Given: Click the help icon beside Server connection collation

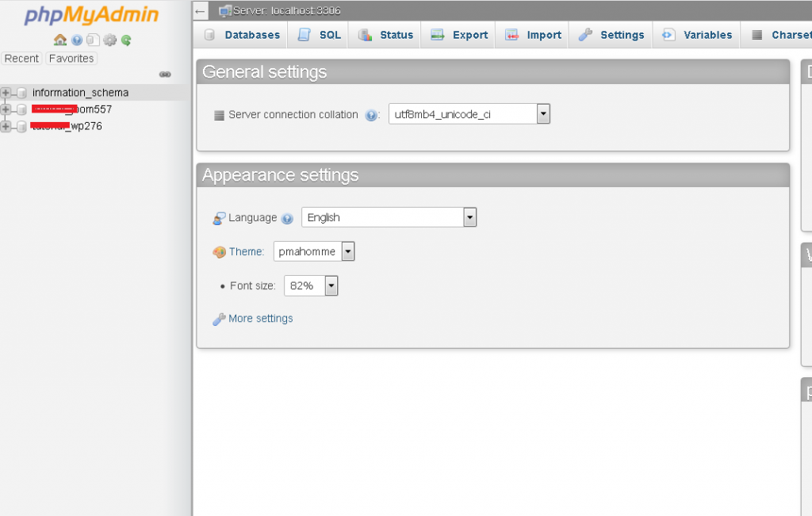Looking at the screenshot, I should 371,115.
